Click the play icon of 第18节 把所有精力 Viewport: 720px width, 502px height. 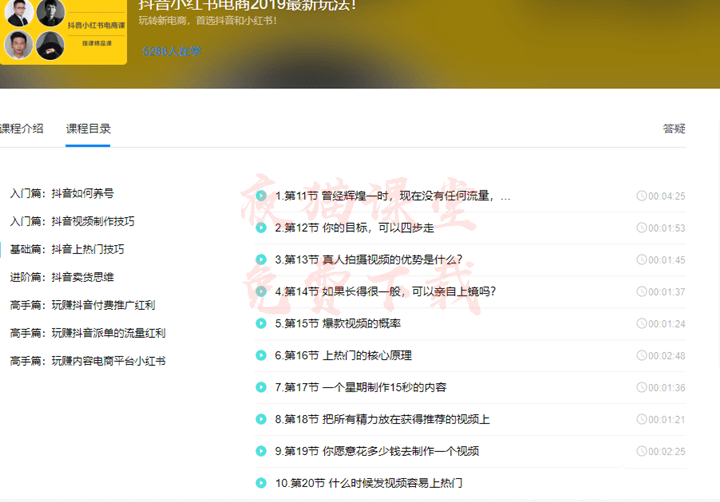[x=261, y=419]
